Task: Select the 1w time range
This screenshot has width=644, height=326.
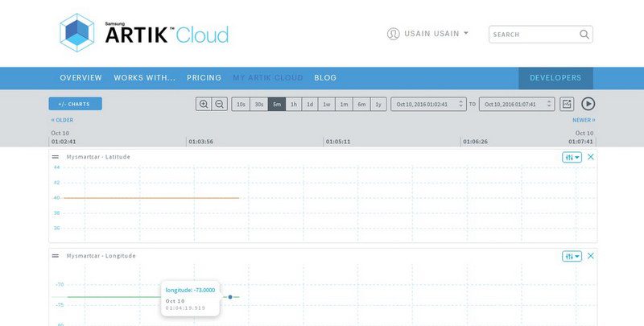Action: (327, 105)
